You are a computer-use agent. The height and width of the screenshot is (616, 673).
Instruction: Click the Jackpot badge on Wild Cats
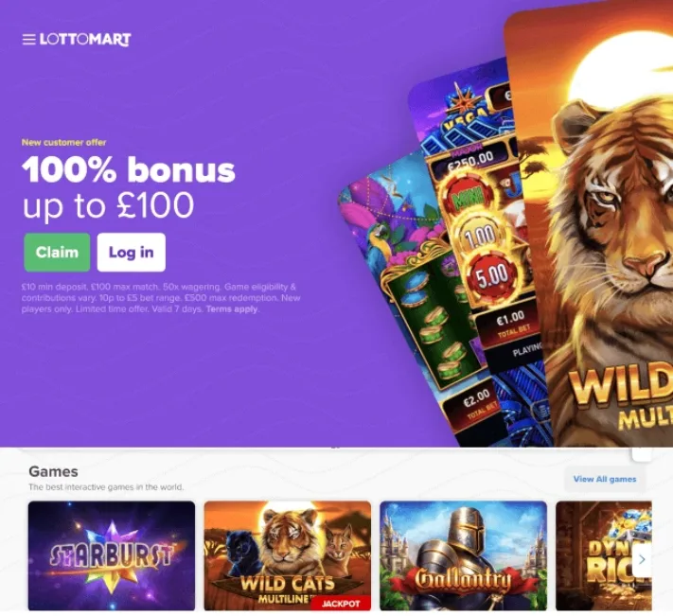341,604
